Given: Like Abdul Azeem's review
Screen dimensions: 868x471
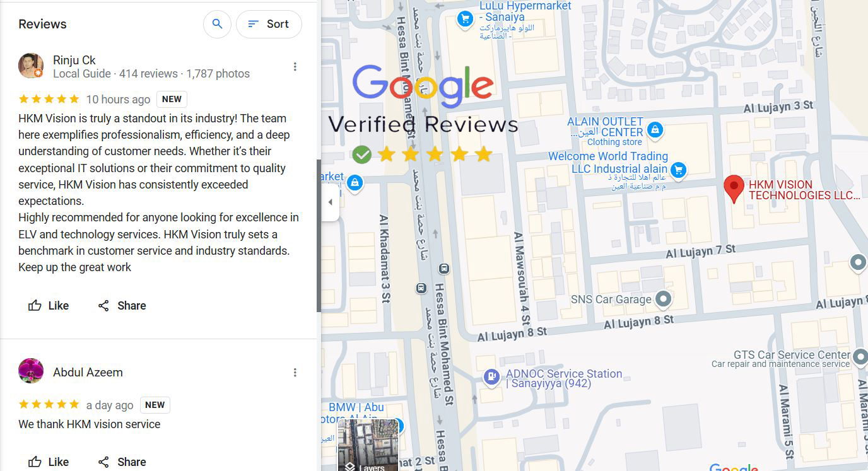Looking at the screenshot, I should point(49,462).
